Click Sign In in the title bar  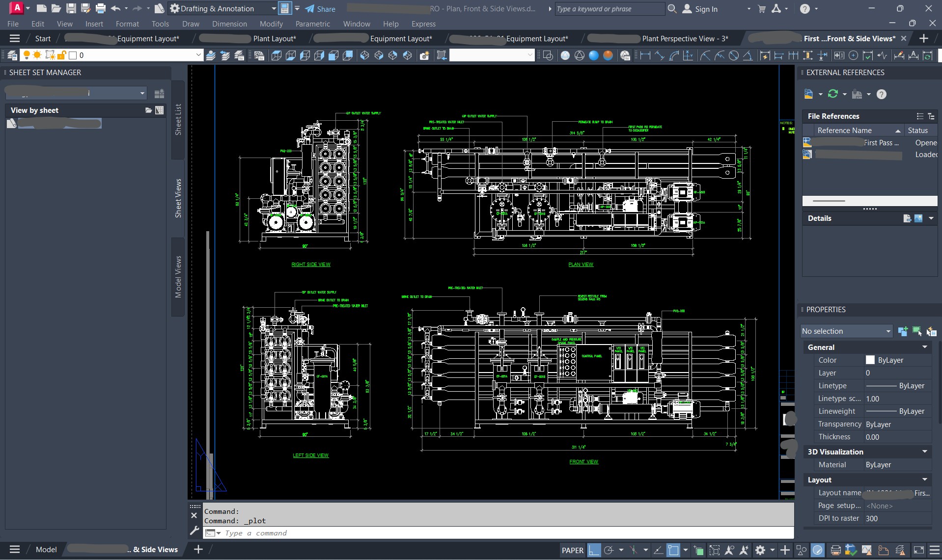[x=700, y=9]
